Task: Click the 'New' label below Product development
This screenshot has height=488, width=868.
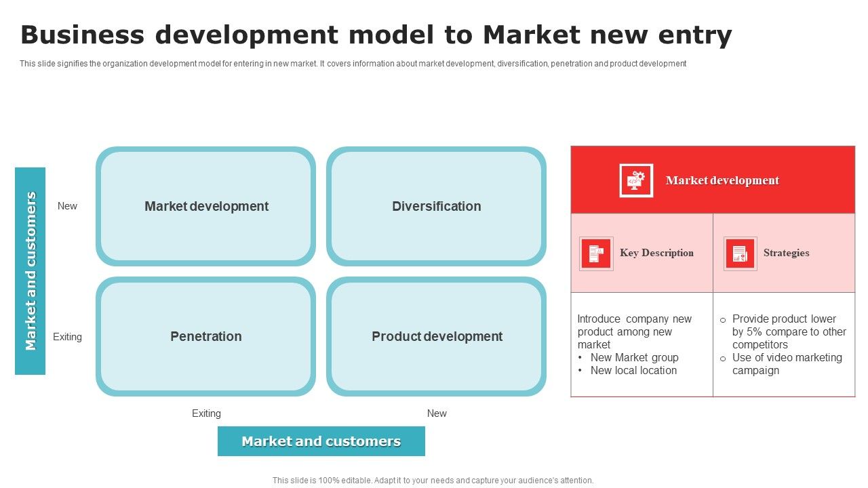Action: tap(437, 413)
